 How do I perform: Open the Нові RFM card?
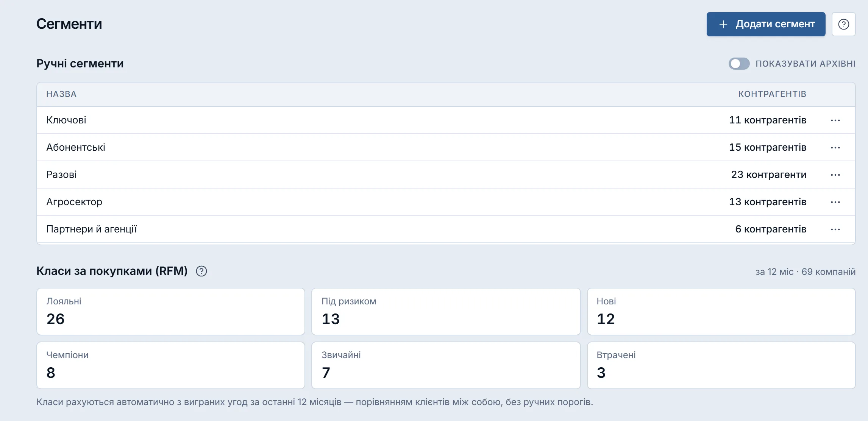pyautogui.click(x=721, y=312)
